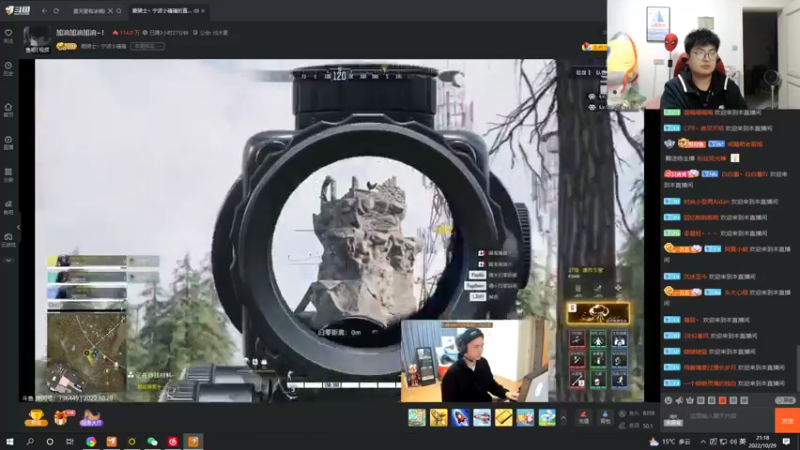Send the gold bar gift
The image size is (800, 450).
click(504, 417)
